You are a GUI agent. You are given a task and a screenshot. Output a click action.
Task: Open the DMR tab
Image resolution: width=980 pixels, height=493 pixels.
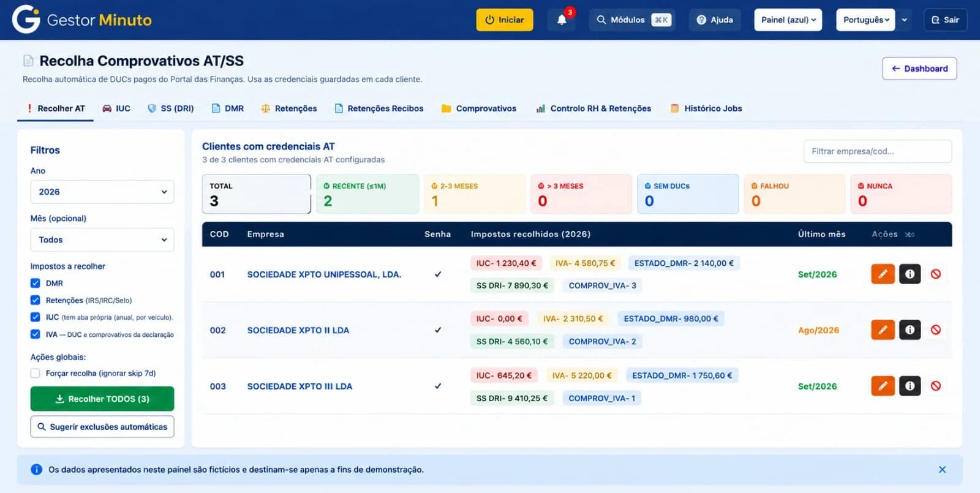coord(228,108)
